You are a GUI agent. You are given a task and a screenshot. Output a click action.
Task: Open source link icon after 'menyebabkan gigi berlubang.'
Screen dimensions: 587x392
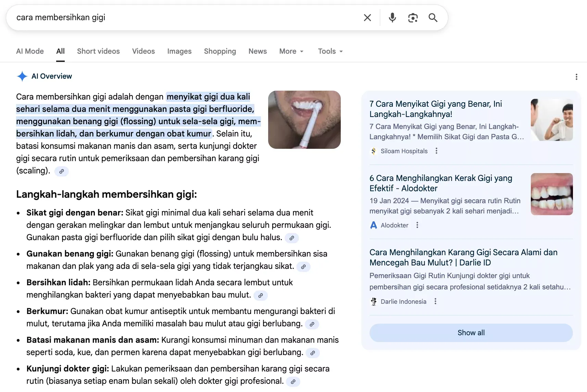click(x=313, y=353)
